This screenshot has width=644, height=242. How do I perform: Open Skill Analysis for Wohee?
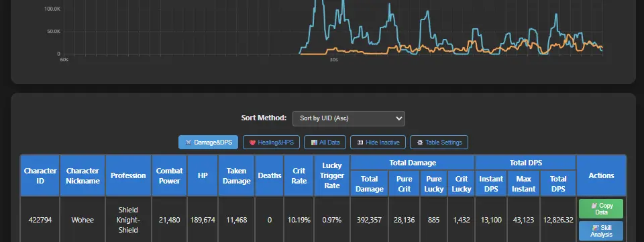click(601, 231)
